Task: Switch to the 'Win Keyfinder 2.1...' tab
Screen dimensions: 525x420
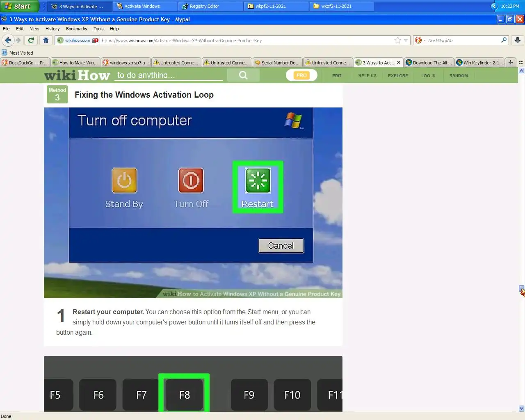Action: pyautogui.click(x=479, y=62)
